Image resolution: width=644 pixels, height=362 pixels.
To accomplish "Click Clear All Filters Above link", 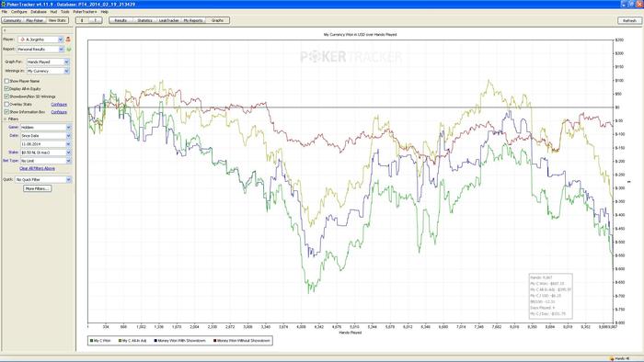I will pyautogui.click(x=37, y=168).
